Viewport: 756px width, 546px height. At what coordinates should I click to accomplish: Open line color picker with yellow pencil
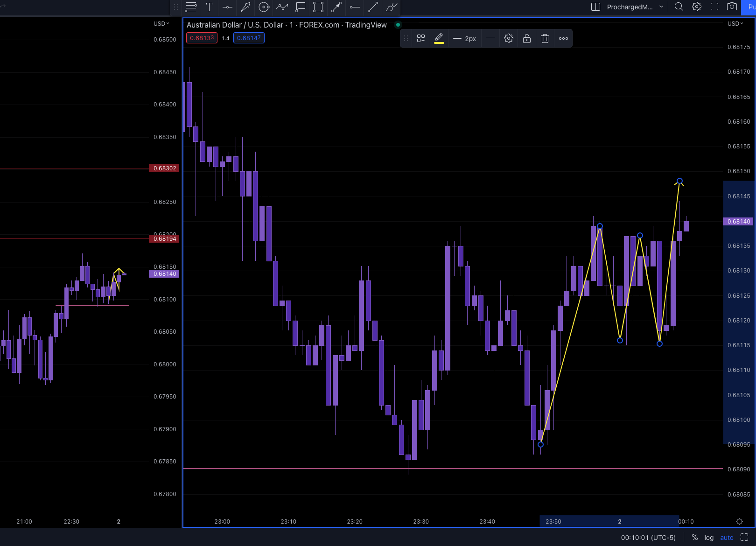(x=439, y=39)
